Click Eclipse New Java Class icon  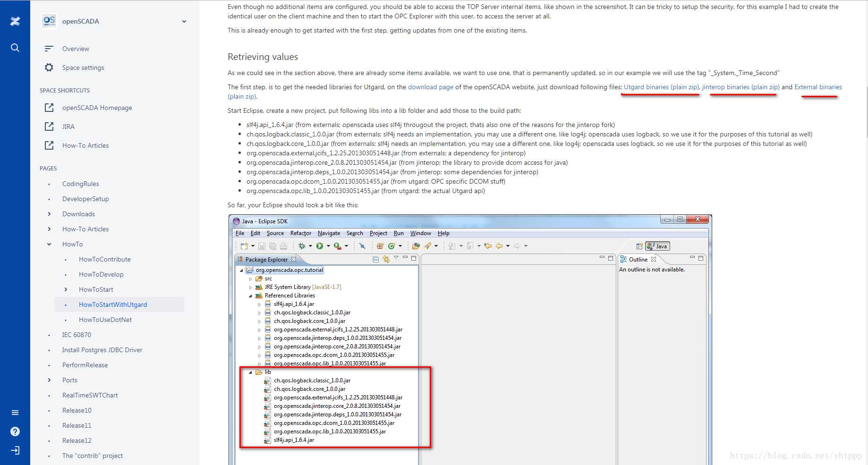tap(391, 246)
